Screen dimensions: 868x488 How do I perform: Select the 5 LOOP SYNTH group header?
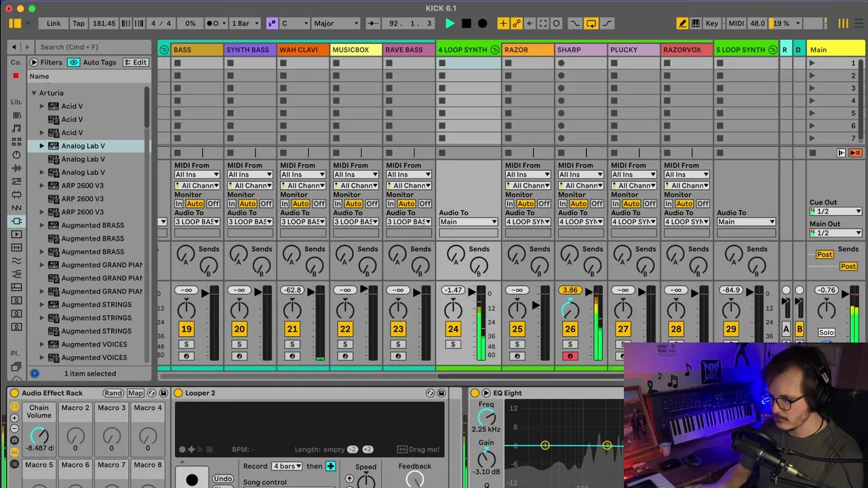746,49
